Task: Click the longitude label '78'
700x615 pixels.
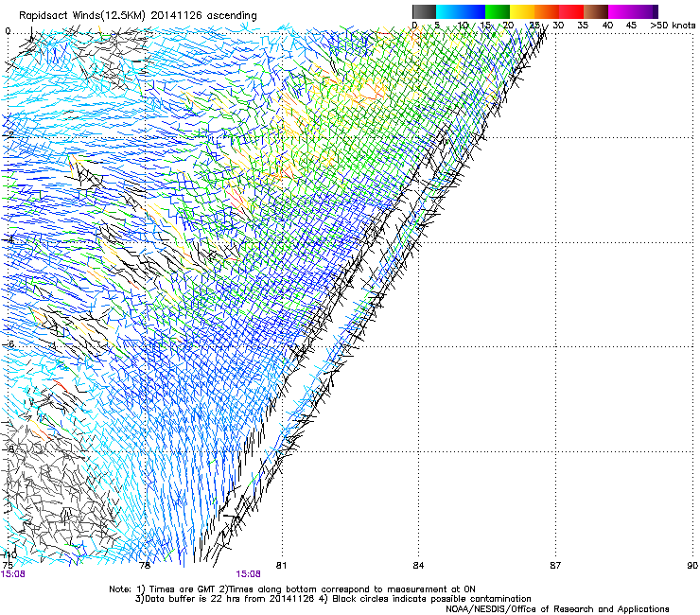Action: (x=145, y=566)
